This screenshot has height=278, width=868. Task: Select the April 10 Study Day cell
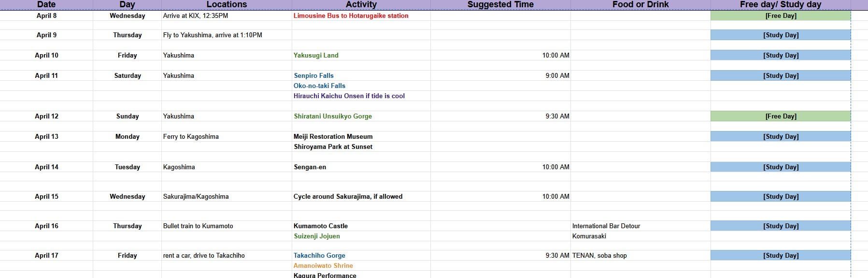[x=781, y=55]
